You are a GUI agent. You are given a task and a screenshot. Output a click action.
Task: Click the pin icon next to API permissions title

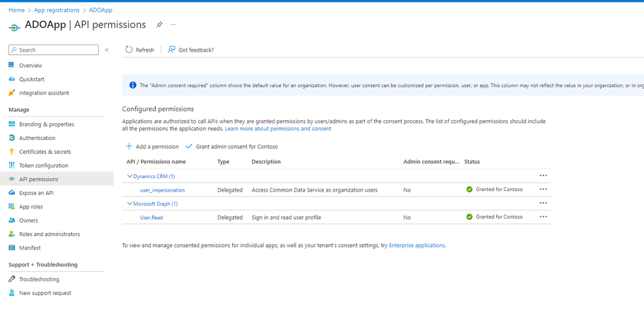click(159, 25)
